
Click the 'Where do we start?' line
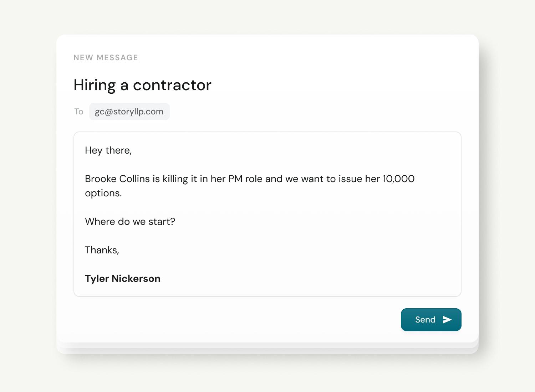(x=130, y=222)
